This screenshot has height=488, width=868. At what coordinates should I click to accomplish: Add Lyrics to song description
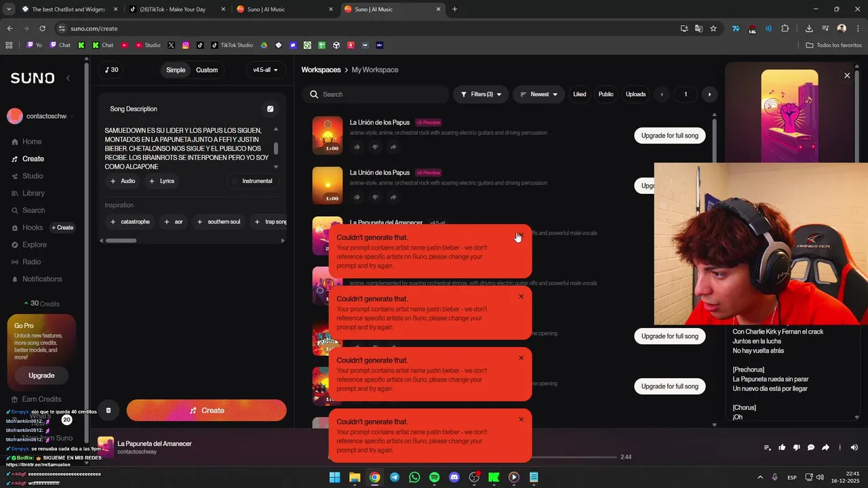pyautogui.click(x=162, y=181)
